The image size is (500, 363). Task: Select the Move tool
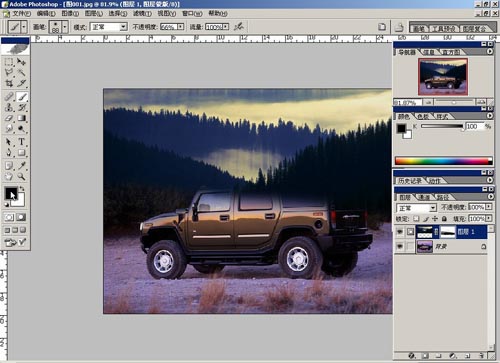tap(21, 62)
